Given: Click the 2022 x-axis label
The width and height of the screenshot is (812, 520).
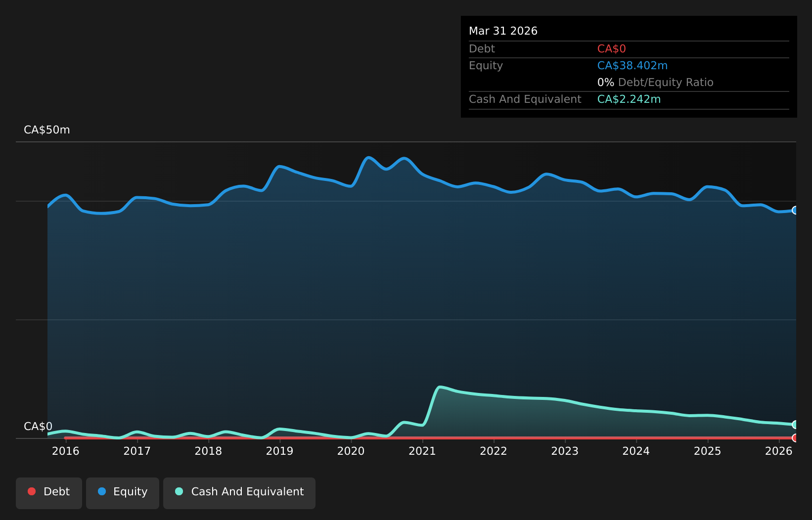Looking at the screenshot, I should 494,451.
